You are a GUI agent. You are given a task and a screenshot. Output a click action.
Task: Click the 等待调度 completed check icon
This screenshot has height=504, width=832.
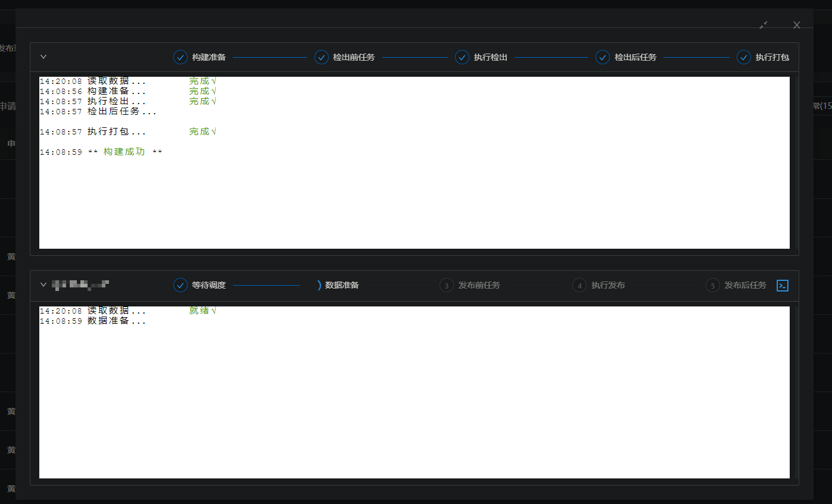point(180,285)
